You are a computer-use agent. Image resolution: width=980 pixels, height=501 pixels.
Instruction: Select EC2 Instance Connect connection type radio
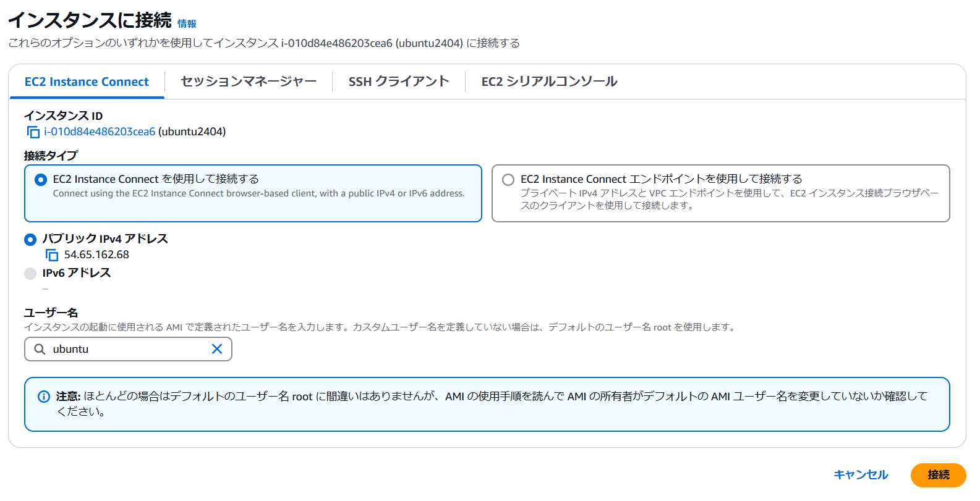point(41,180)
